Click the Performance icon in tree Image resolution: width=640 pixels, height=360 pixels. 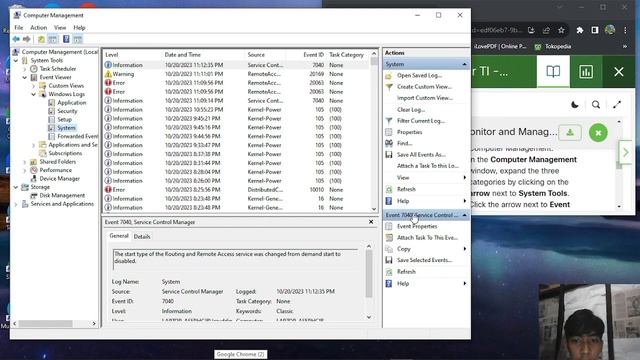coord(34,170)
